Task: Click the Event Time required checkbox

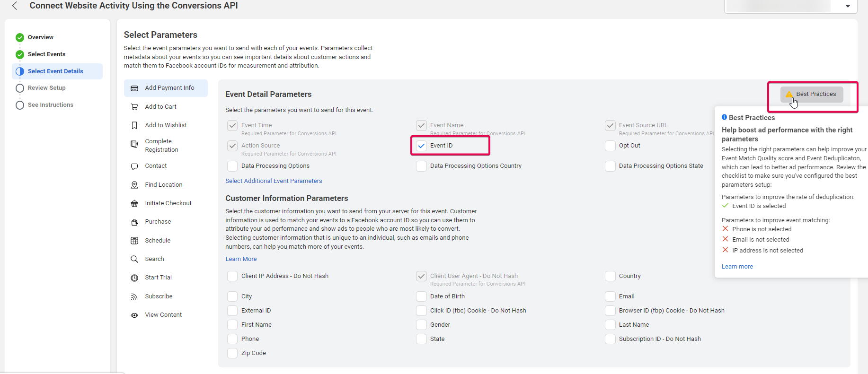Action: (x=232, y=125)
